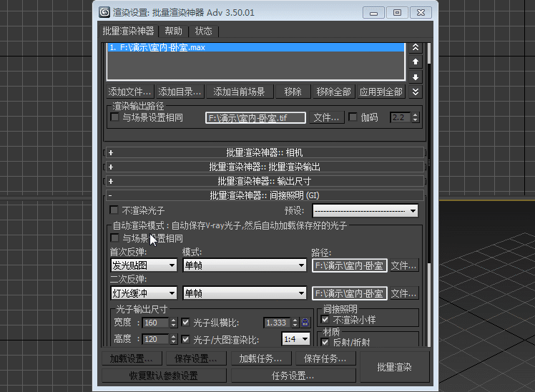Open the 帮助 tab
This screenshot has height=392, width=535.
[x=173, y=31]
